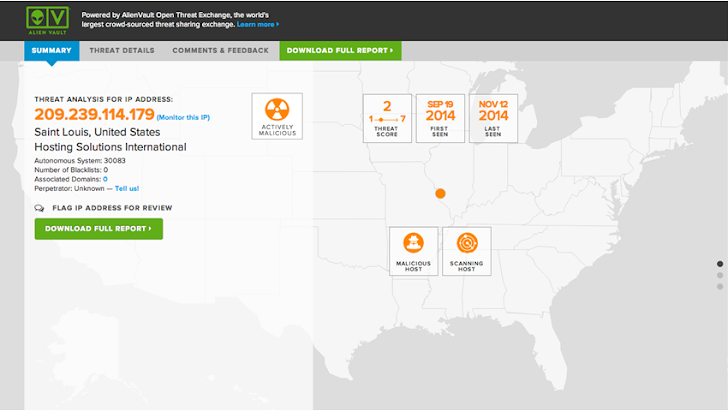Click the Scanning Host radar icon

tap(467, 242)
